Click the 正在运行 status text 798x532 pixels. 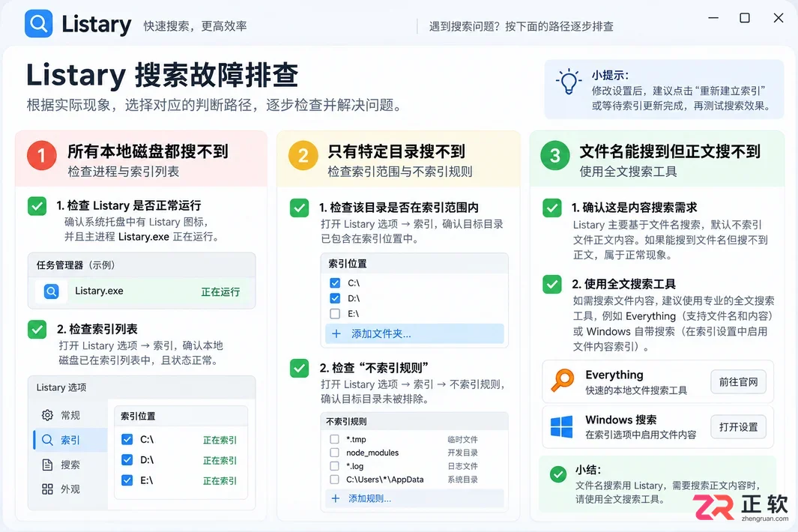220,291
